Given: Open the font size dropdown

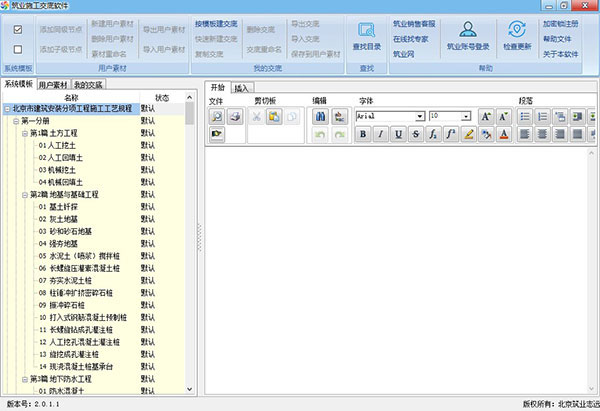Looking at the screenshot, I should tap(465, 117).
